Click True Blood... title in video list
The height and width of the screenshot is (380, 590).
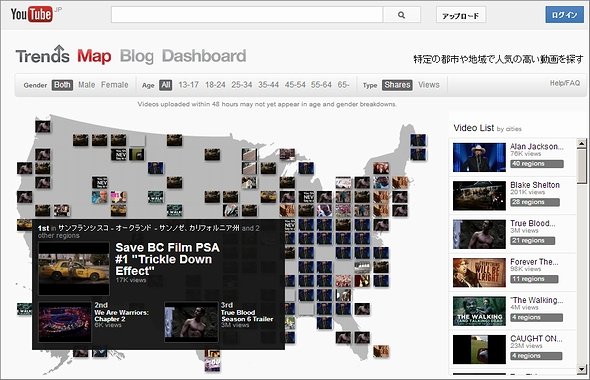[532, 223]
